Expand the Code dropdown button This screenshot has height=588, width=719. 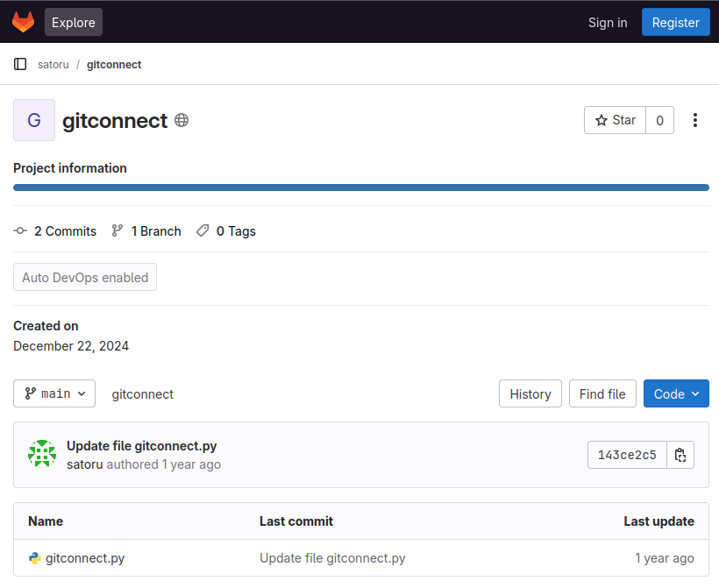click(x=676, y=393)
